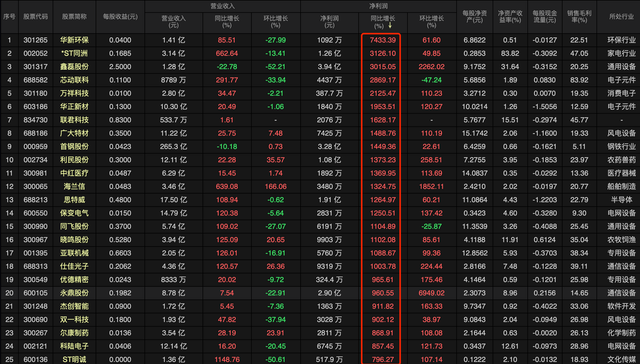Open stock 保变电气
This screenshot has width=640, height=364.
coord(74,213)
